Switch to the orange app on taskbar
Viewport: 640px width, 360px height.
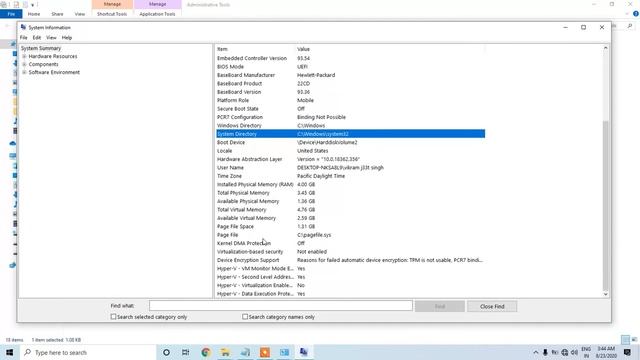[x=265, y=352]
